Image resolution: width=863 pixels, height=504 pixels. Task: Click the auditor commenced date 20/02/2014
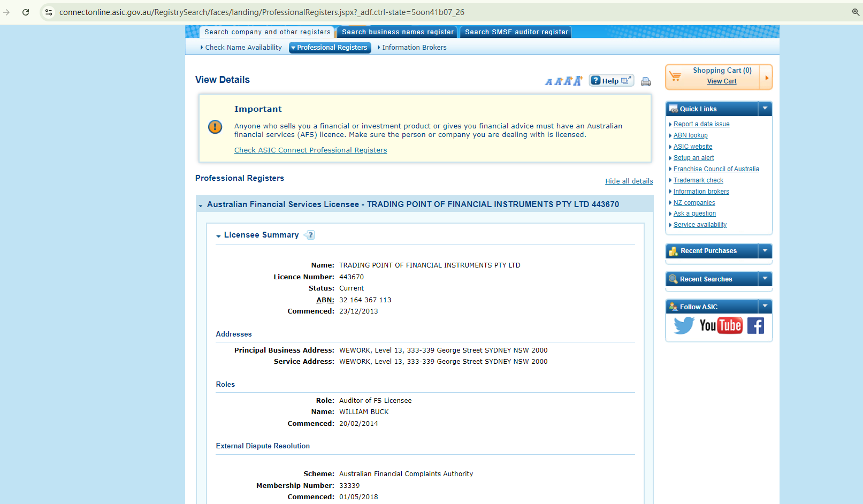358,424
